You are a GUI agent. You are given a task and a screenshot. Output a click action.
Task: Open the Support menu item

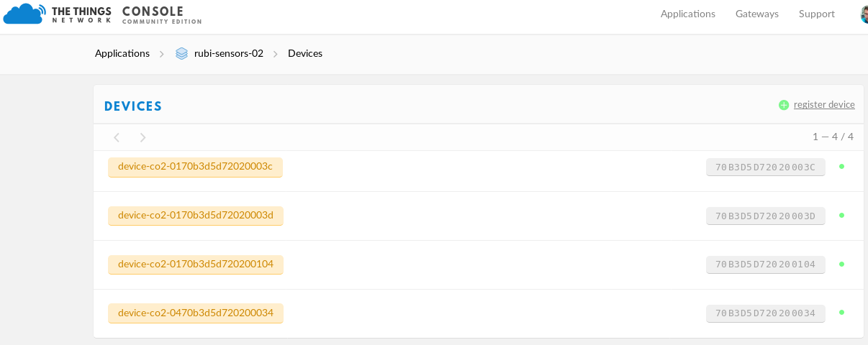pos(817,14)
